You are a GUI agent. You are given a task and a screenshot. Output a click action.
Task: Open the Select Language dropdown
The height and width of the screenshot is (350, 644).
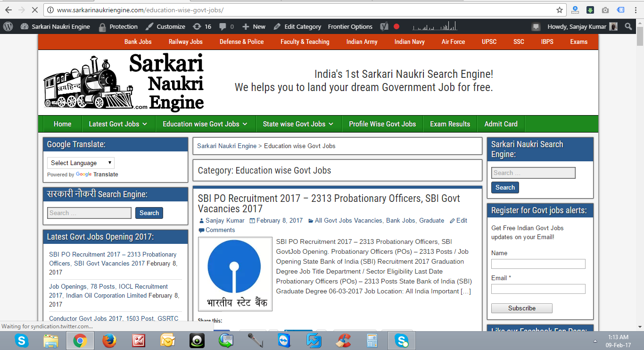pyautogui.click(x=80, y=162)
